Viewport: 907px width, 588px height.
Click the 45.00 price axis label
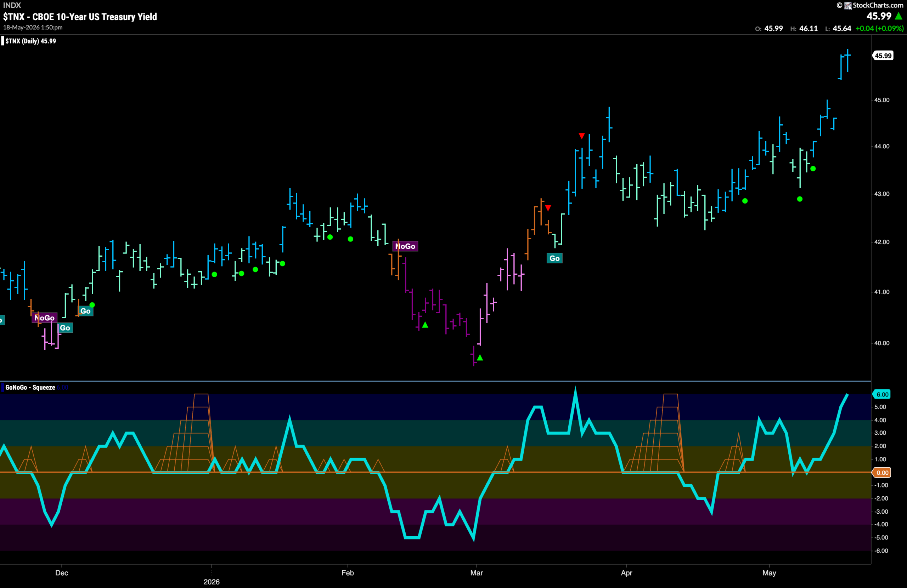[x=881, y=100]
